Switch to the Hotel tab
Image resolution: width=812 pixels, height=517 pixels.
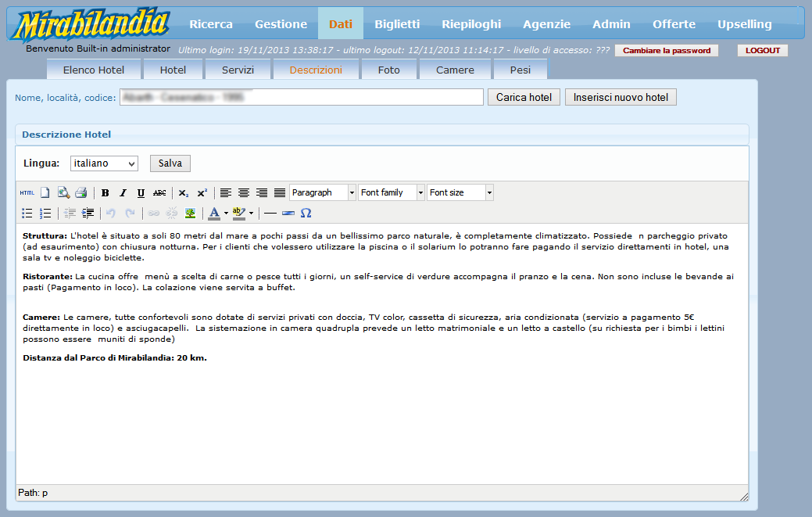[173, 70]
